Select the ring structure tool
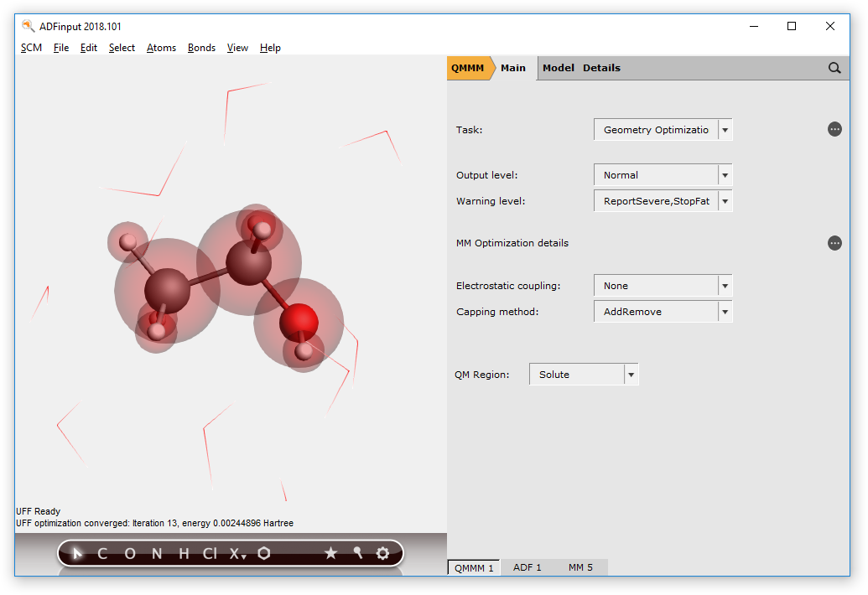Viewport: 868px width, 595px height. [x=264, y=553]
